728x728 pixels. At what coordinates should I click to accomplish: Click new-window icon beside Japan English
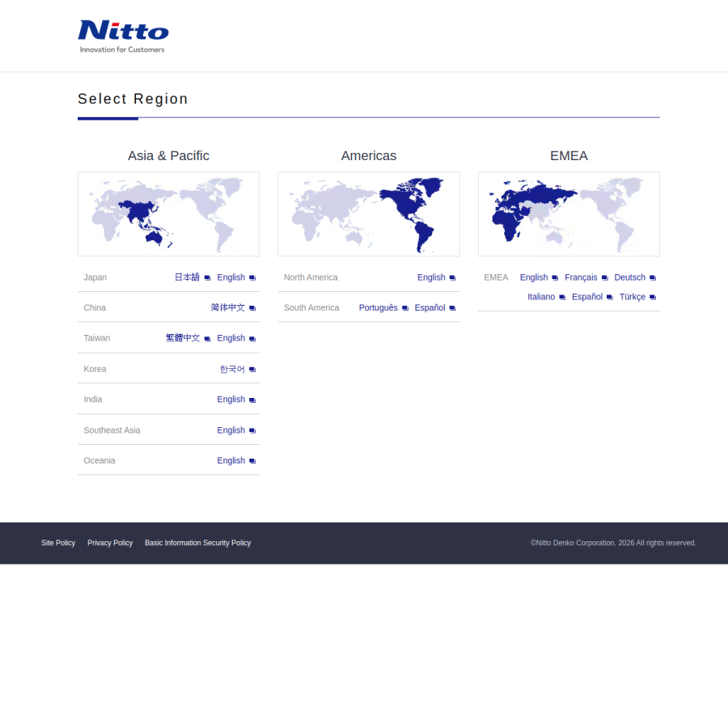(x=252, y=278)
